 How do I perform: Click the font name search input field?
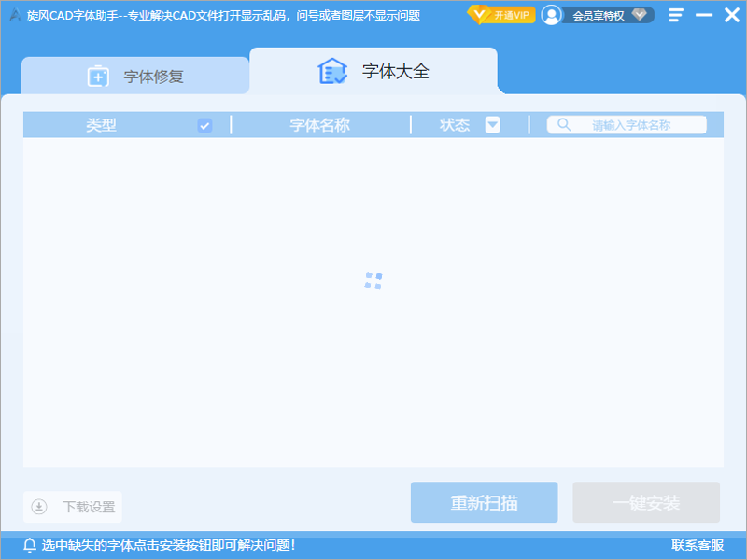(x=635, y=124)
